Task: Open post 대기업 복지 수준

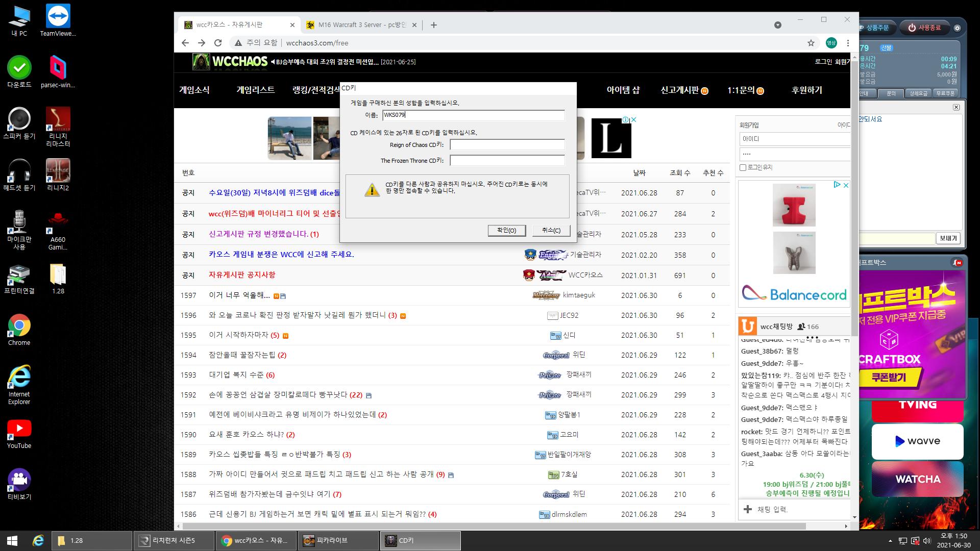Action: click(x=236, y=375)
